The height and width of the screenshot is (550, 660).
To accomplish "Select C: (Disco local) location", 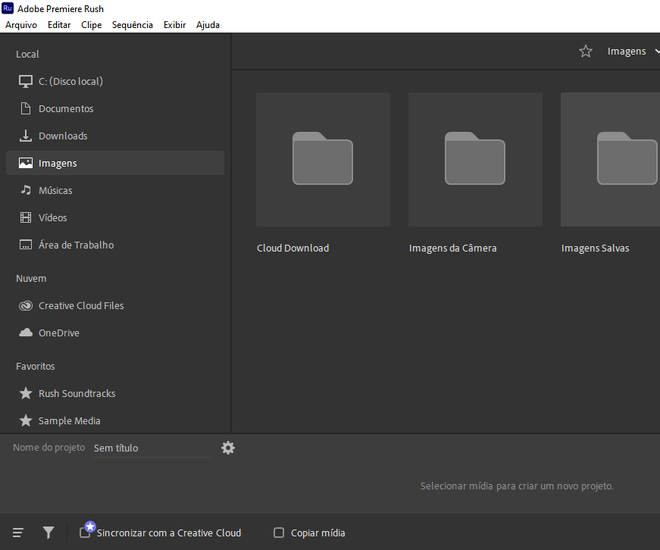I will tap(115, 81).
